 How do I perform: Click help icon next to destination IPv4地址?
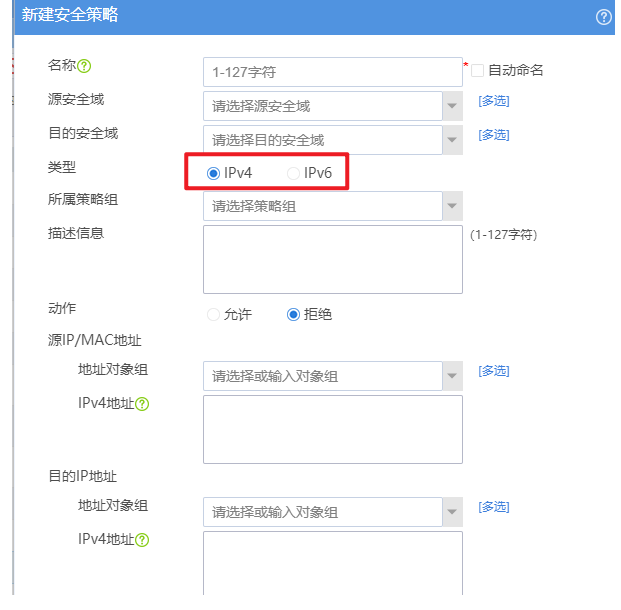pyautogui.click(x=142, y=540)
